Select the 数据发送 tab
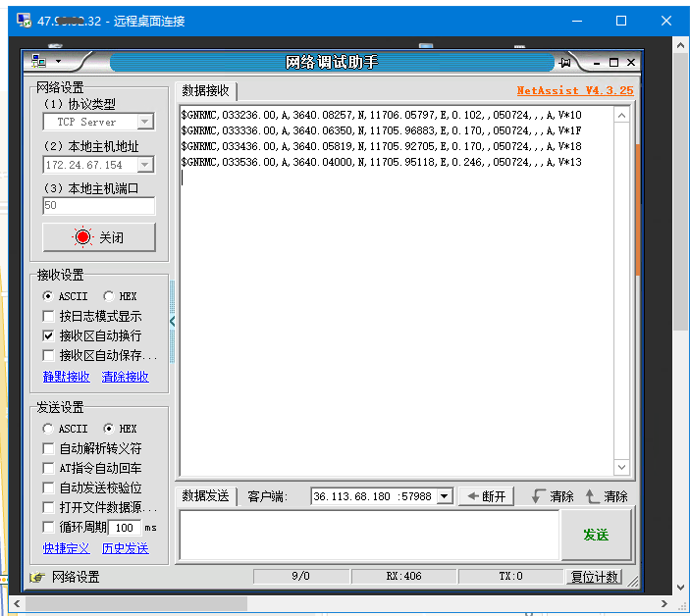Viewport: 690px width, 616px height. (205, 496)
